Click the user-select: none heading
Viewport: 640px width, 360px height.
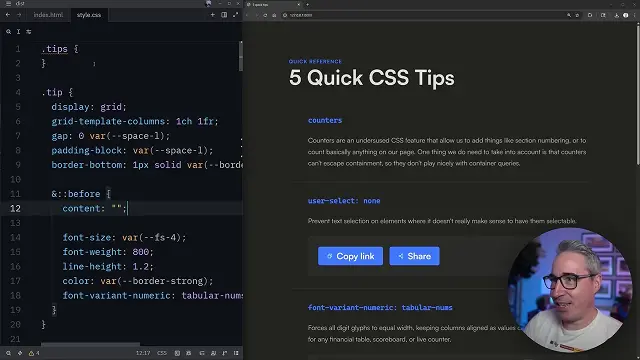tap(344, 201)
